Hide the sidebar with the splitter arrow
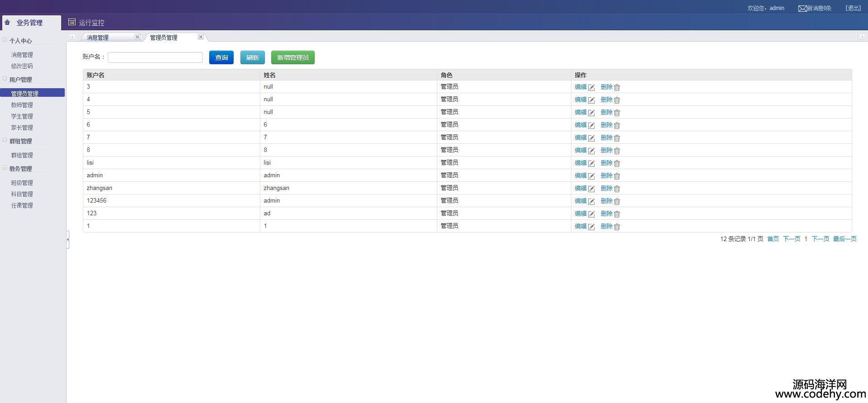This screenshot has width=868, height=403. click(x=68, y=239)
